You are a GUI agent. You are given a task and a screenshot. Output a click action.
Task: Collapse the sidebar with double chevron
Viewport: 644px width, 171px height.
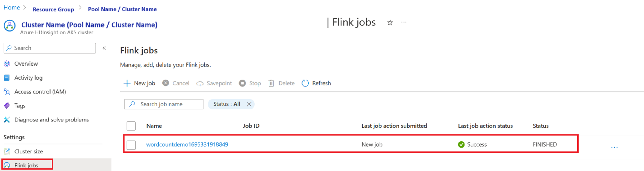click(104, 48)
